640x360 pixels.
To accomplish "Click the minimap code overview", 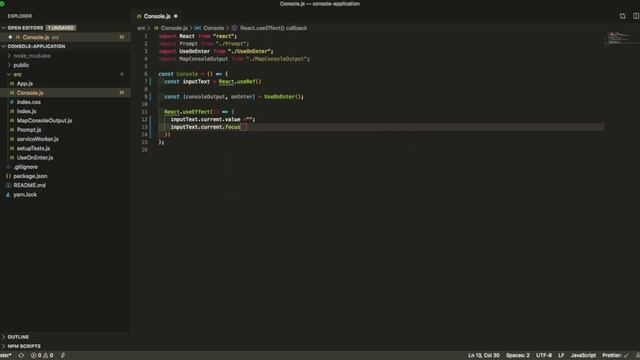I will [x=620, y=38].
